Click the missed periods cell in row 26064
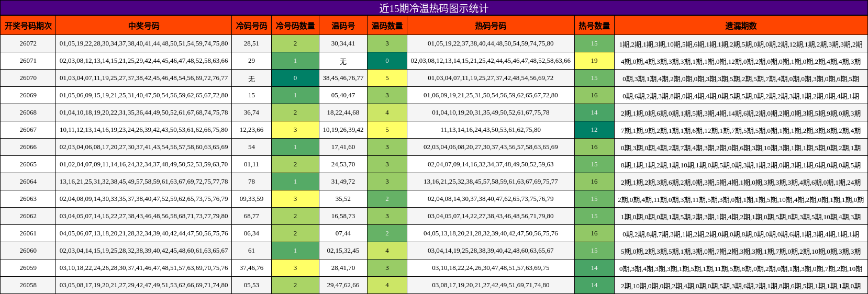Viewport: 868px width, 294px height. coord(741,182)
